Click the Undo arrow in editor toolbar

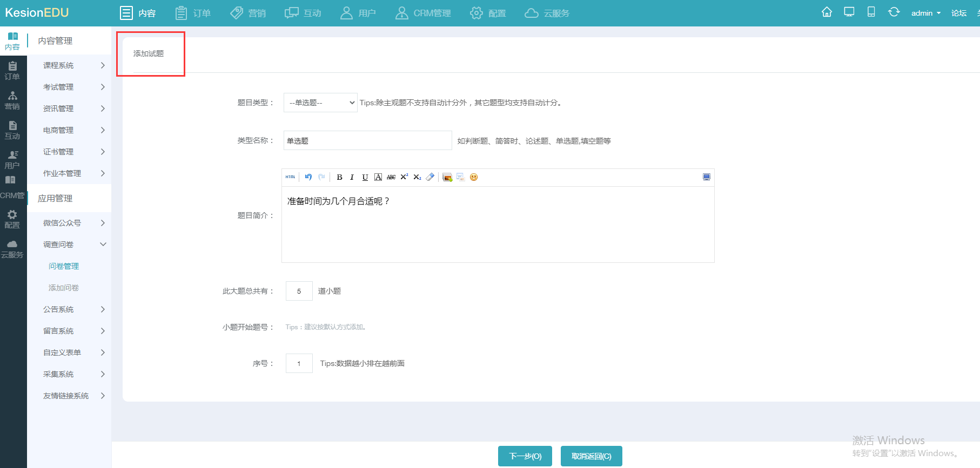click(x=308, y=177)
